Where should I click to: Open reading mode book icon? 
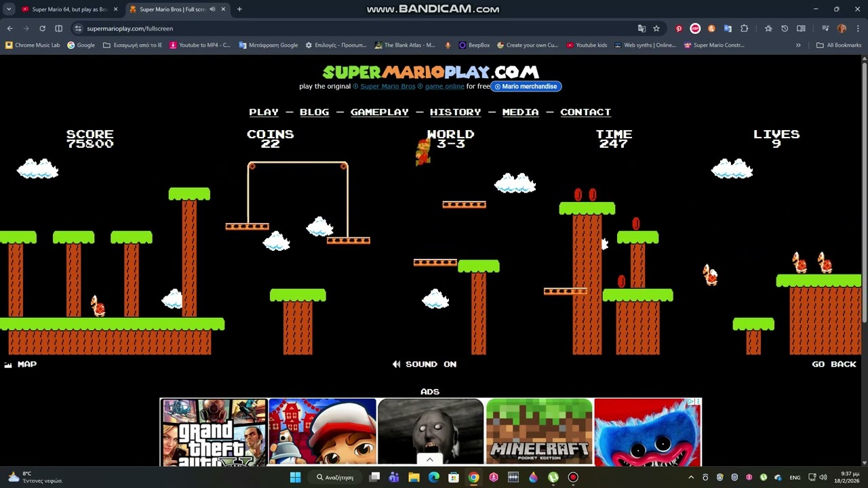(x=801, y=28)
